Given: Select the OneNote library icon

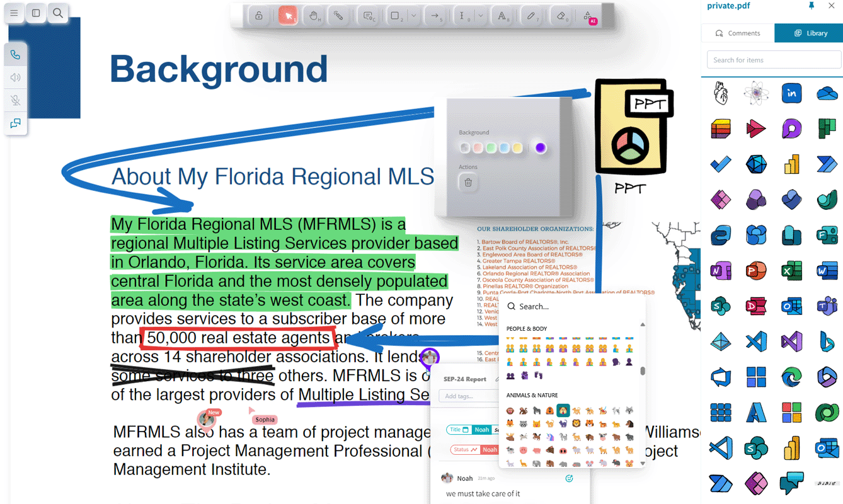Looking at the screenshot, I should (721, 271).
